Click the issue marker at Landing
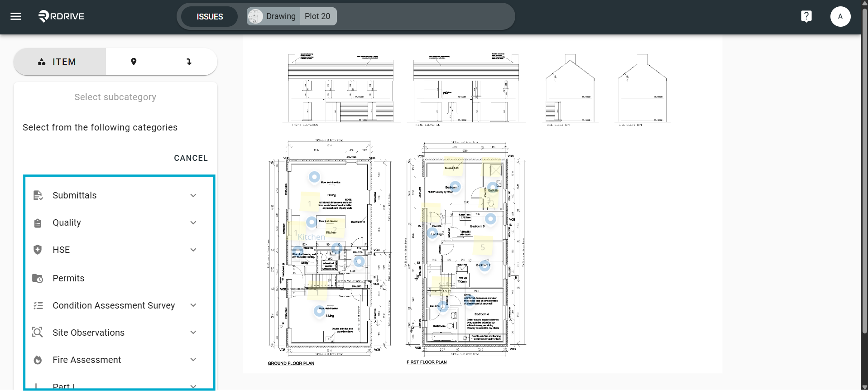Screen dimensions: 868x391 pos(432,233)
